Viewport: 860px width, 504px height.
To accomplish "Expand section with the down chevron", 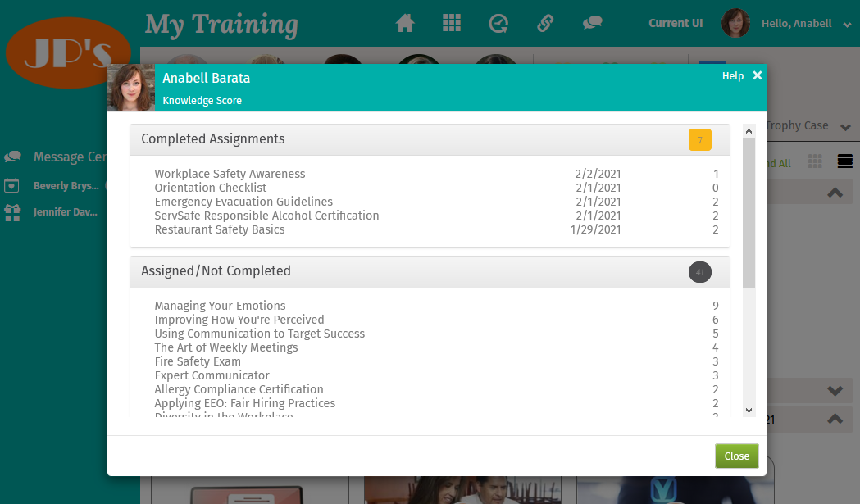I will coord(835,390).
